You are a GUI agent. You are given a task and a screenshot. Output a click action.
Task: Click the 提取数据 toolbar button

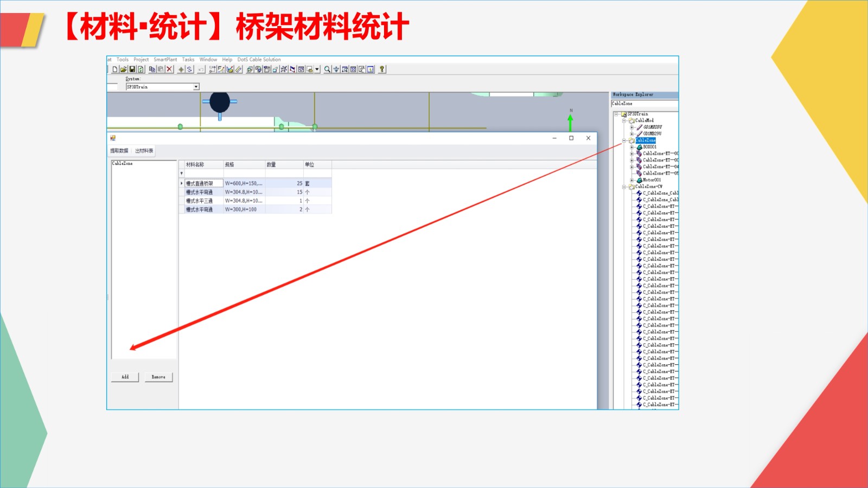[119, 151]
